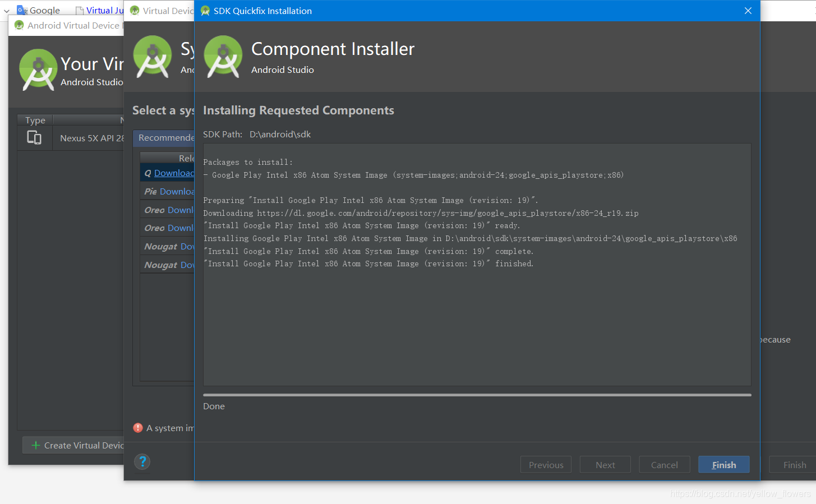This screenshot has width=816, height=504.
Task: Click the disabled Previous button
Action: (x=546, y=465)
